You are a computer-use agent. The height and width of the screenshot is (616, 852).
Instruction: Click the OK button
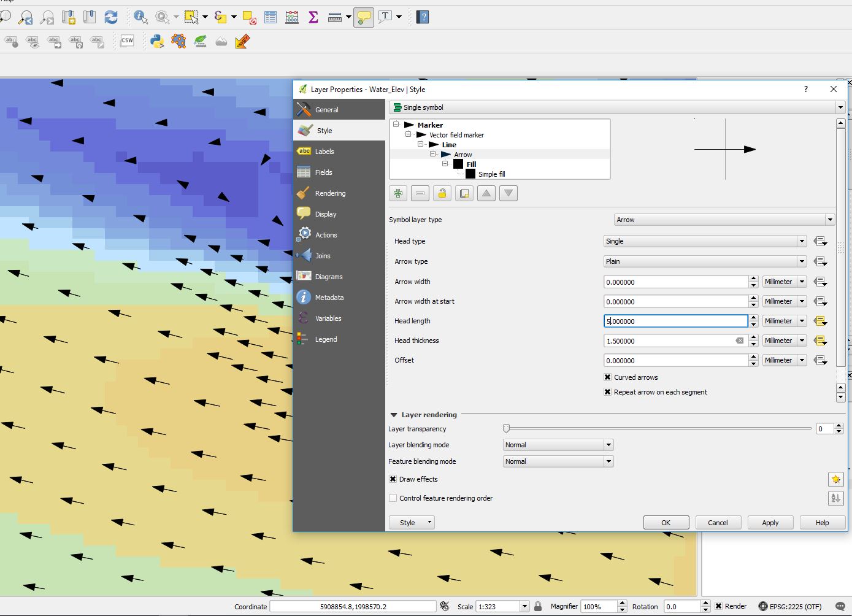[x=666, y=523]
